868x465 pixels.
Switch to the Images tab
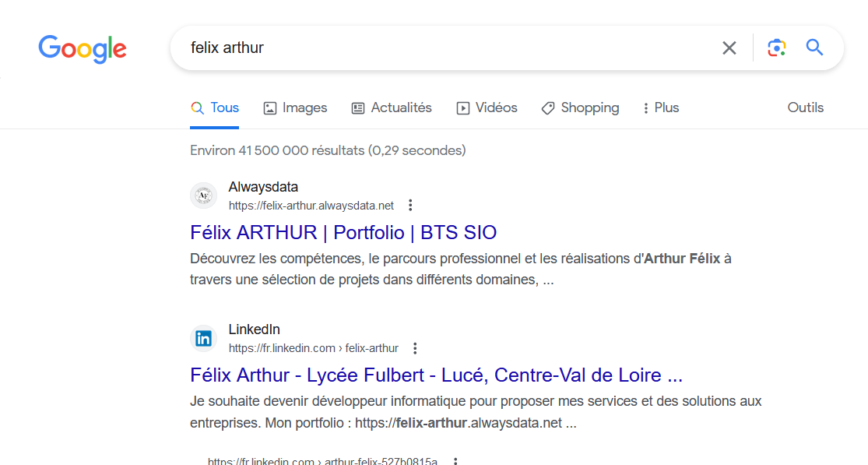[x=295, y=108]
